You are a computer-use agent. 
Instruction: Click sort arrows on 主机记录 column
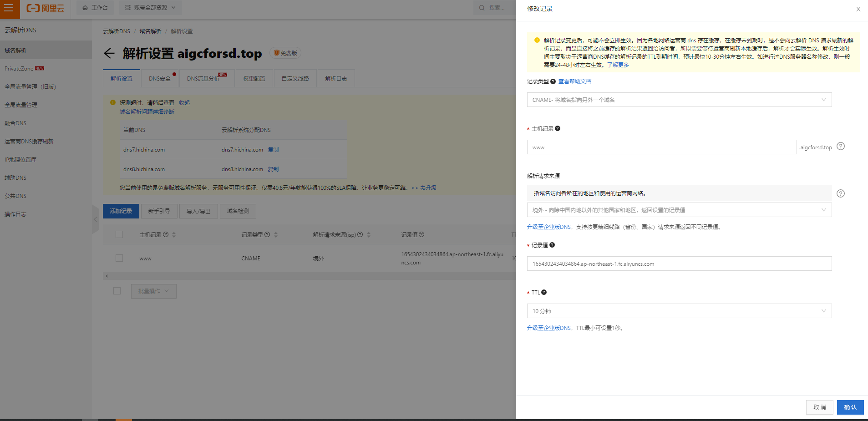(x=174, y=235)
